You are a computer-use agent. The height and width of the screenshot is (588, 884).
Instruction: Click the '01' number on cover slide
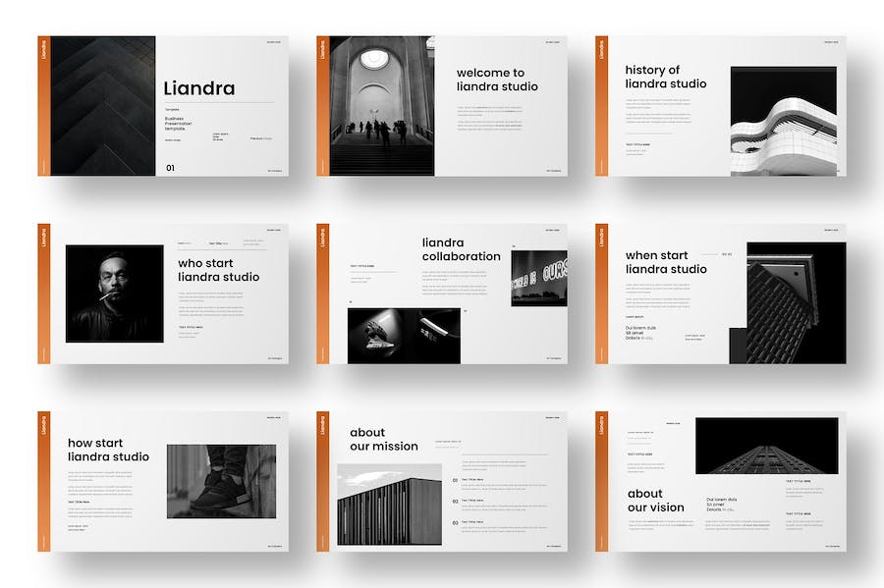point(170,168)
